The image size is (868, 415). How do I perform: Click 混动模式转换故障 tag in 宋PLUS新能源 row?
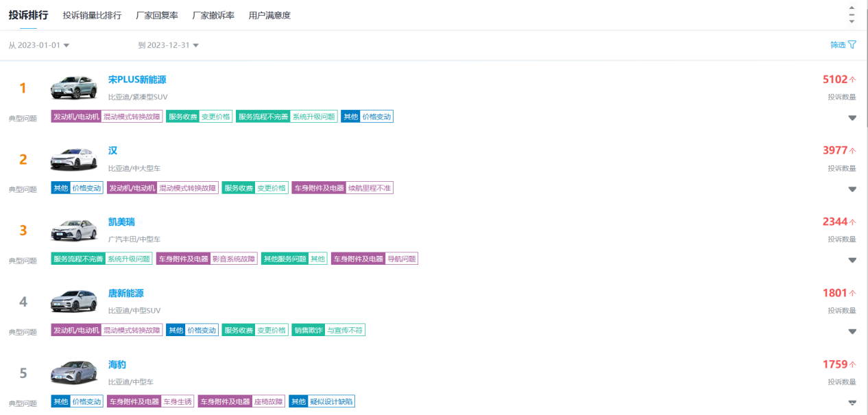132,117
